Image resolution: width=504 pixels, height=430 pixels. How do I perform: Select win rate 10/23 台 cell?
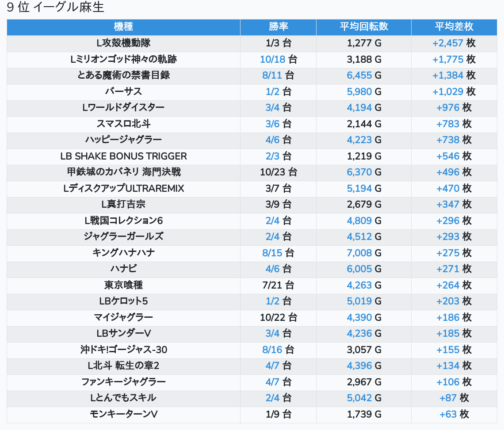pyautogui.click(x=279, y=172)
